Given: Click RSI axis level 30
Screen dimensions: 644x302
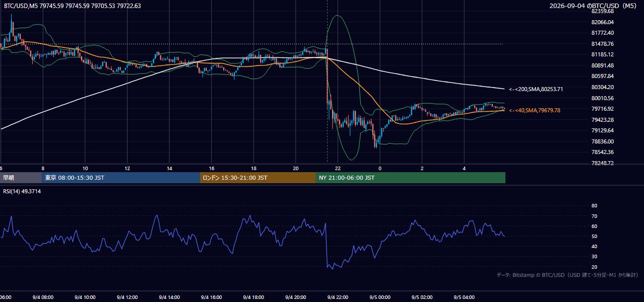Looking at the screenshot, I should [x=594, y=256].
